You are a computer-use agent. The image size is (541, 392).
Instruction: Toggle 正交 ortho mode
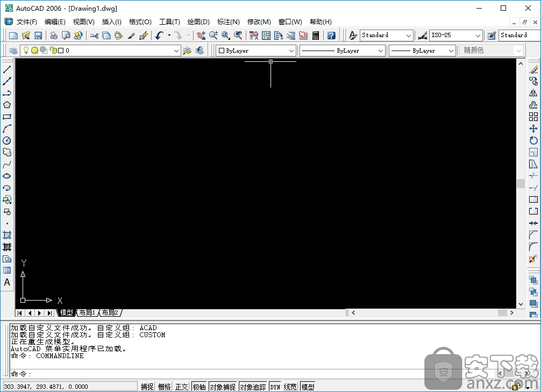pyautogui.click(x=181, y=387)
